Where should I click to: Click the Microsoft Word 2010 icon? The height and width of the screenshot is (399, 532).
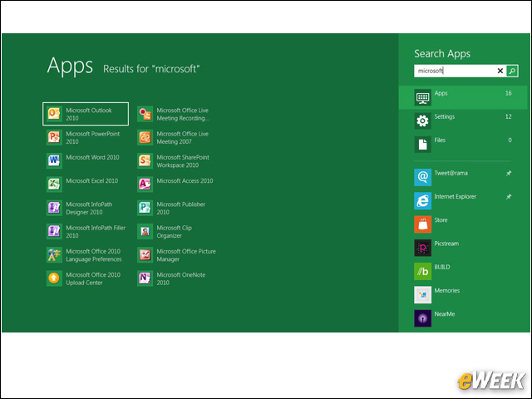coord(54,160)
